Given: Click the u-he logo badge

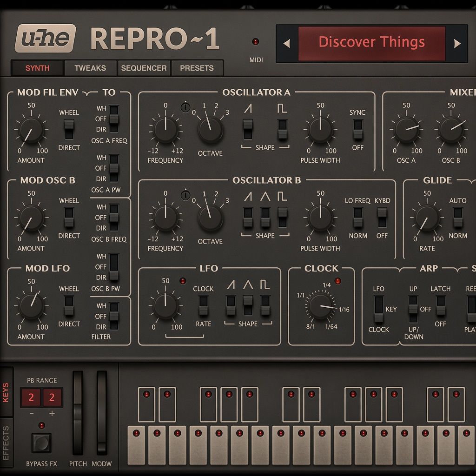Looking at the screenshot, I should tap(45, 39).
